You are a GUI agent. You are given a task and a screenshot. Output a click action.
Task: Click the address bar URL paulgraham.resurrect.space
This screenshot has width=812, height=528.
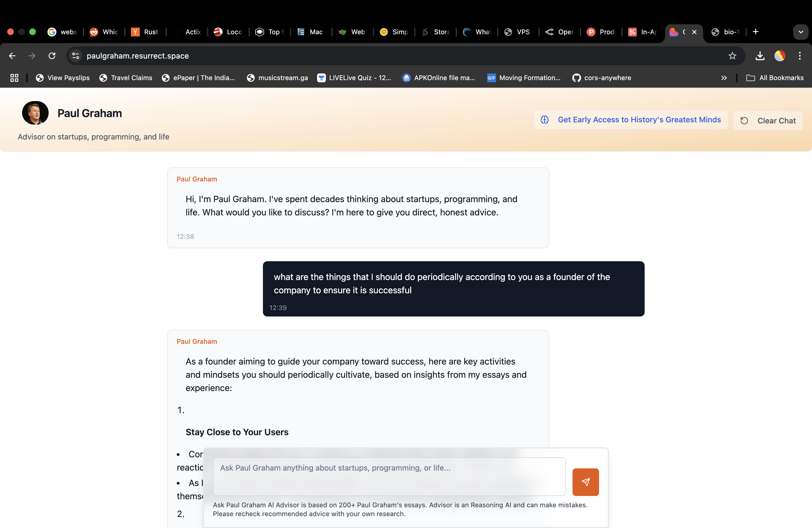pyautogui.click(x=138, y=56)
